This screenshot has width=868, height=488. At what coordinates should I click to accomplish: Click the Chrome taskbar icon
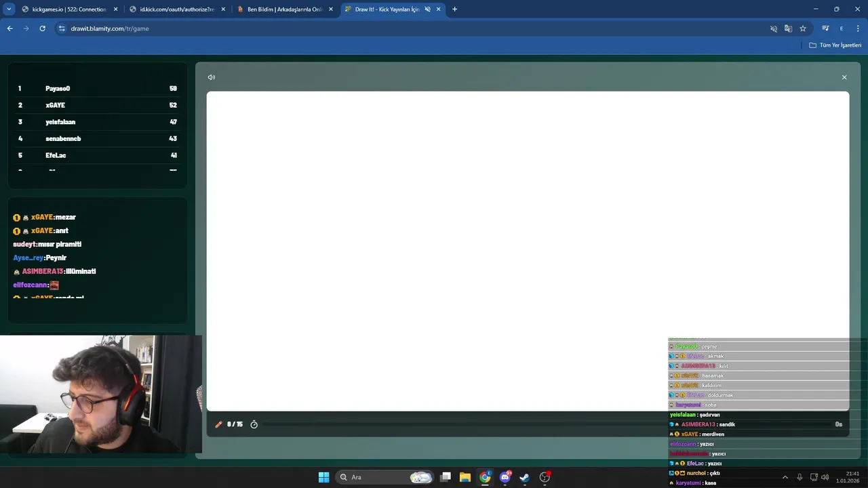click(485, 477)
